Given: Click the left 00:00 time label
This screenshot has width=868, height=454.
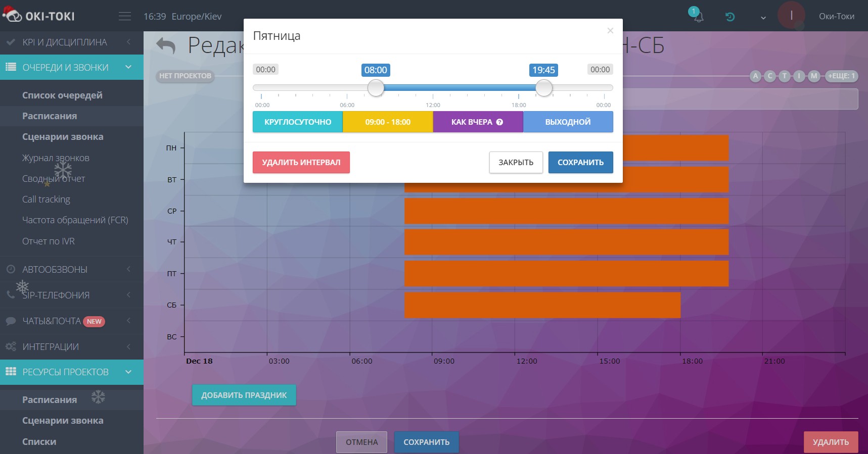Looking at the screenshot, I should [265, 69].
